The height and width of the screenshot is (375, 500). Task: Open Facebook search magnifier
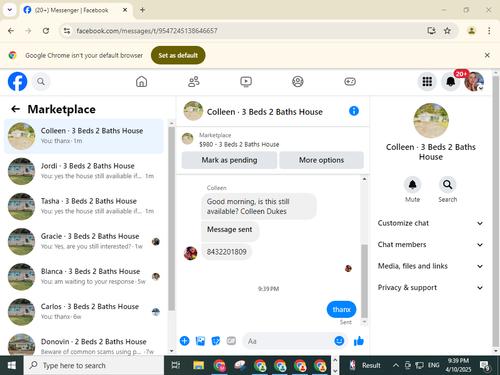coord(41,81)
